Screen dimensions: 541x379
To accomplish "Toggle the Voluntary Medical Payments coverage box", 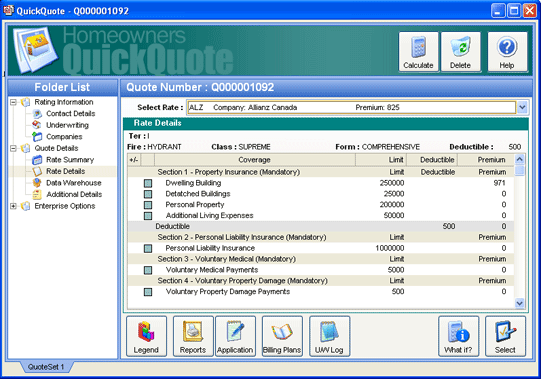I will [x=148, y=270].
